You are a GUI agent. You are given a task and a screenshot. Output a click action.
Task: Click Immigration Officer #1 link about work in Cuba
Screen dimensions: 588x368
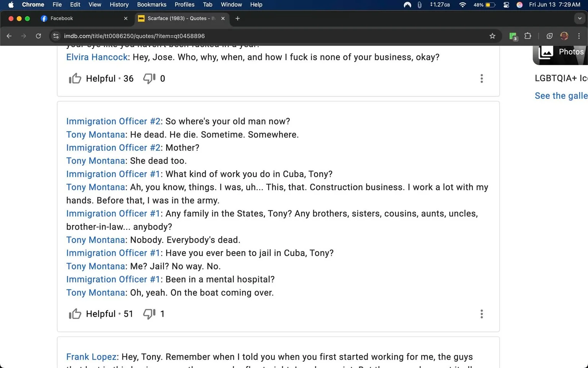[113, 174]
